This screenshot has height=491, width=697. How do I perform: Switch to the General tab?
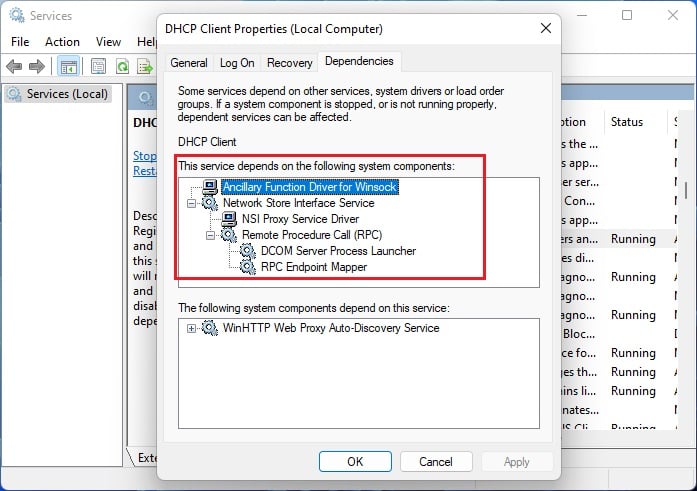[x=189, y=63]
